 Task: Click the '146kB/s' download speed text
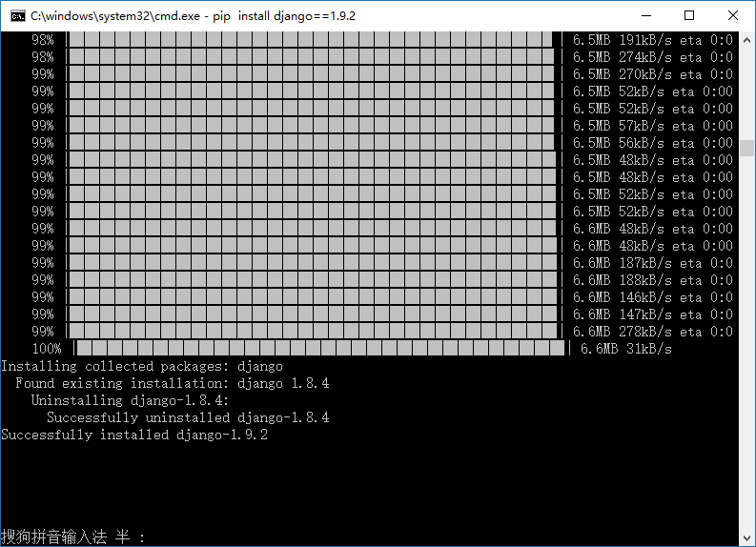[x=645, y=297]
